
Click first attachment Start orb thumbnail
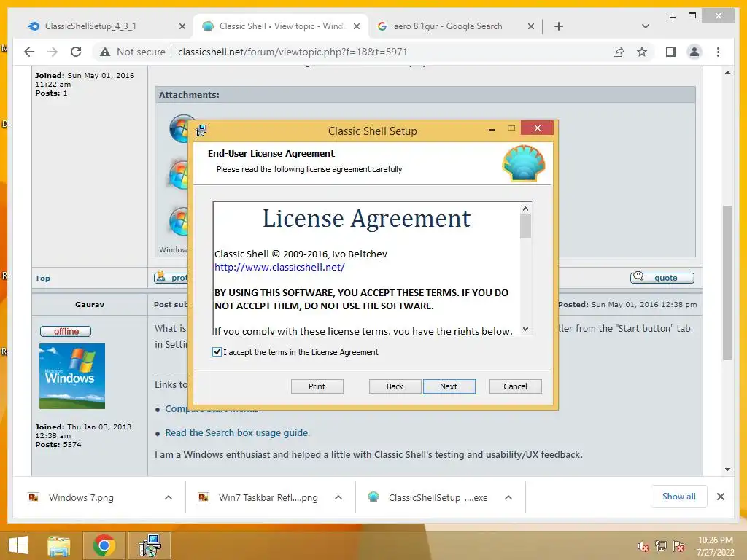pyautogui.click(x=180, y=128)
